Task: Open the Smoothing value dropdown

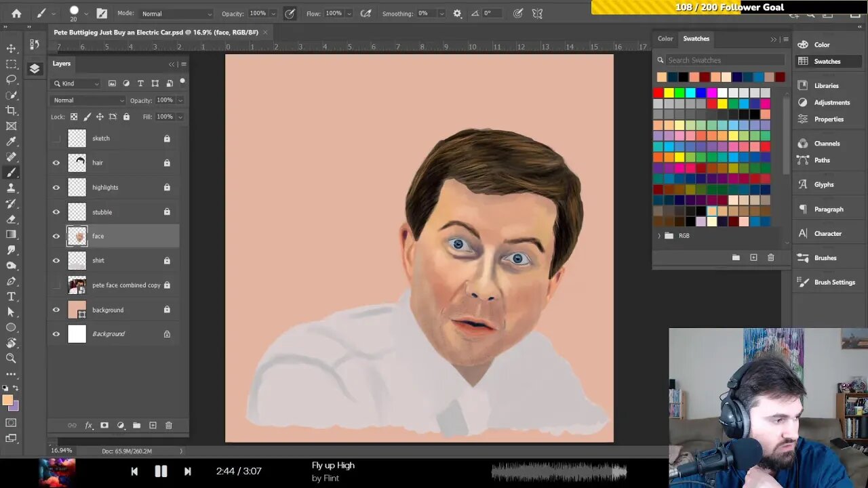Action: coord(442,14)
